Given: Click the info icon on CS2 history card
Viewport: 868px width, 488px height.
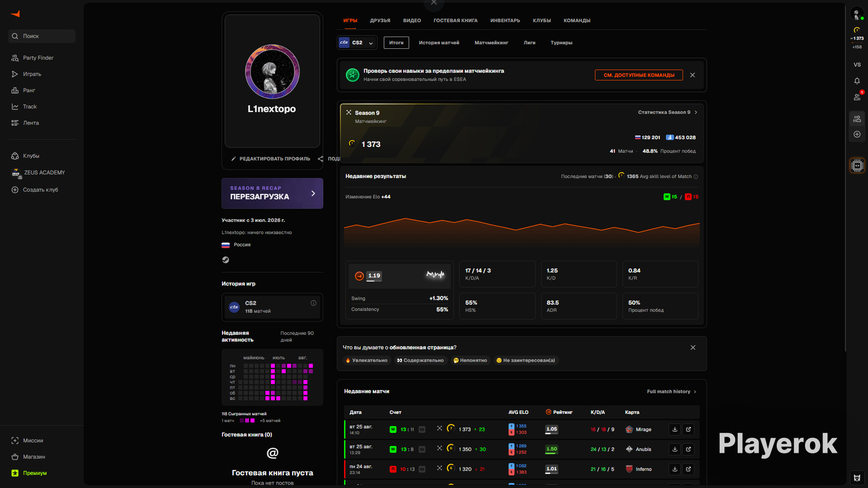Looking at the screenshot, I should (x=313, y=303).
